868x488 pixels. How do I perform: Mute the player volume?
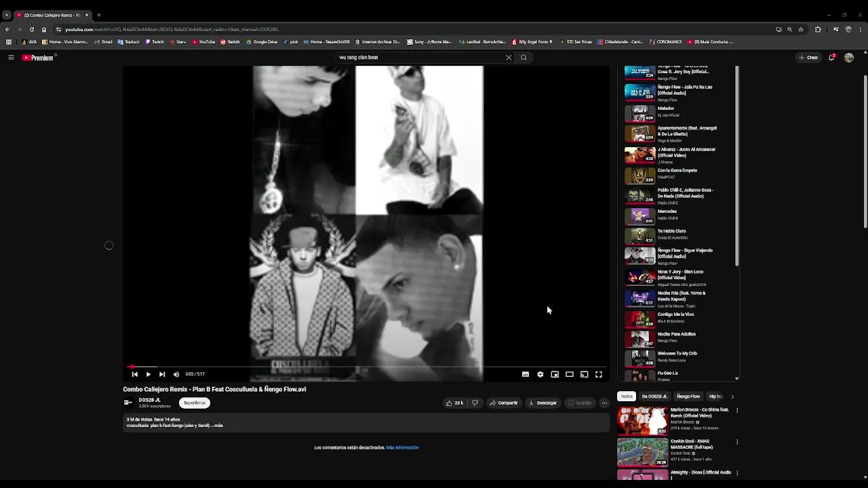tap(176, 374)
